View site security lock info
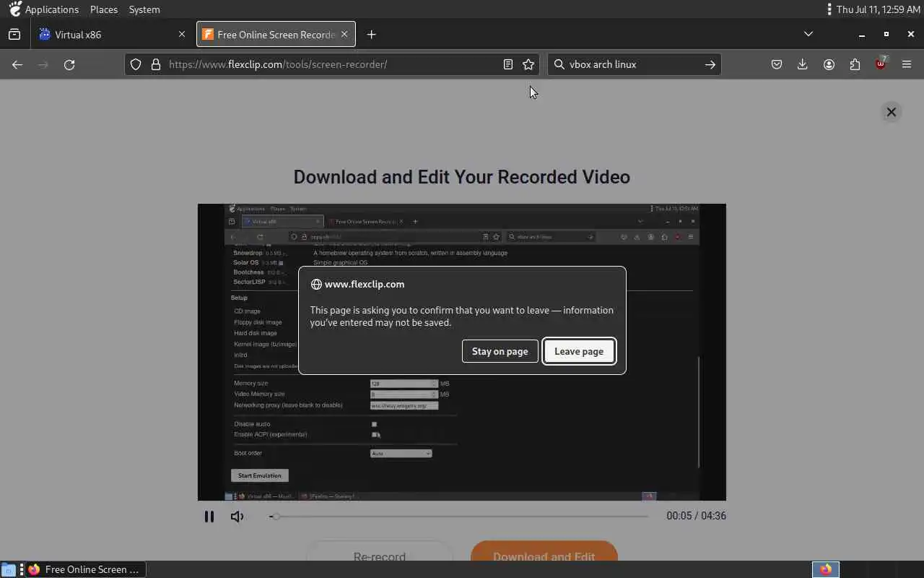This screenshot has height=578, width=924. point(155,64)
